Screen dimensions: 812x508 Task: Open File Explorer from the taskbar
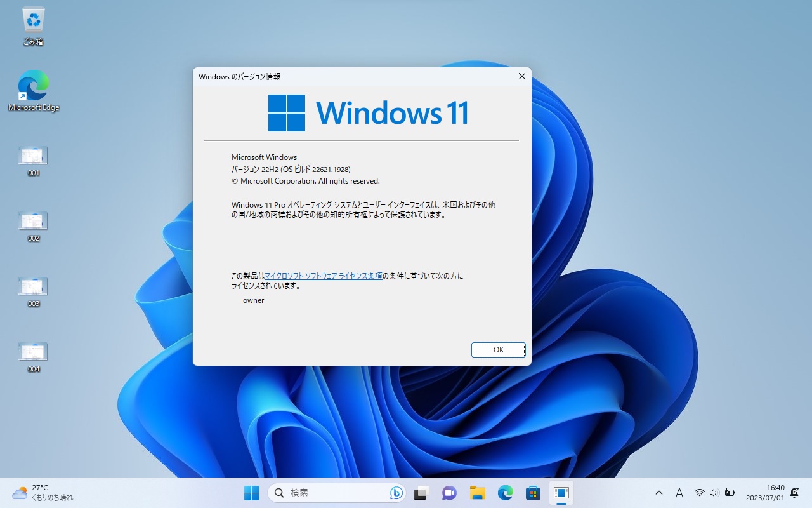point(477,493)
